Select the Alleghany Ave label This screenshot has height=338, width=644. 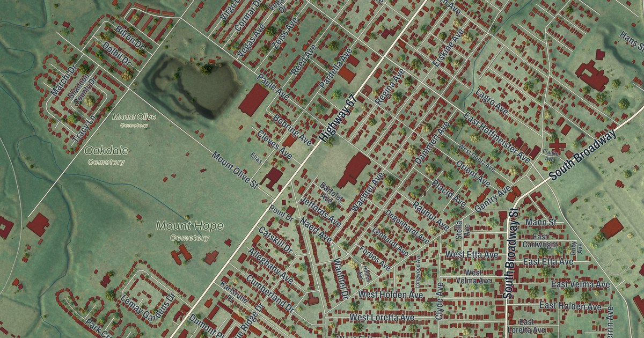pos(270,266)
